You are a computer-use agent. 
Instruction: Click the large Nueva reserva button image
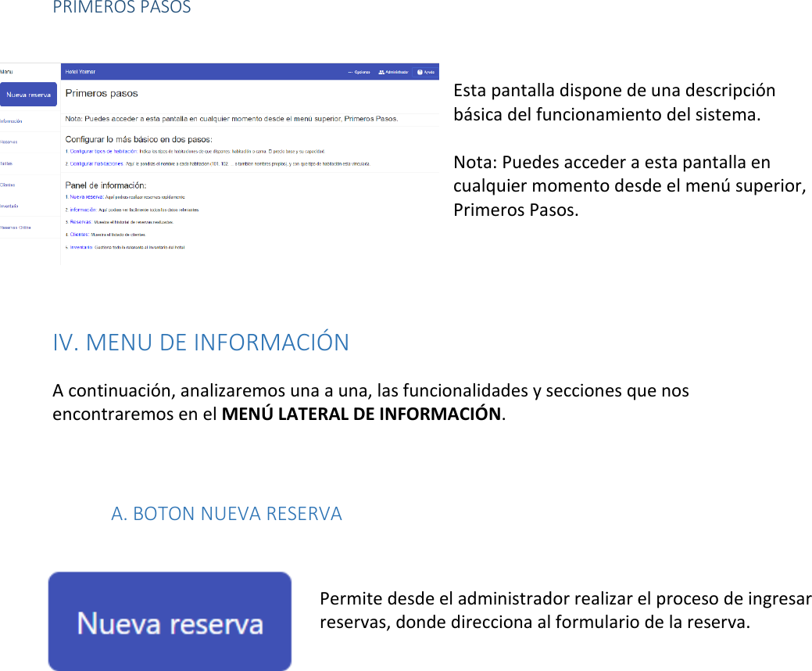coord(170,621)
